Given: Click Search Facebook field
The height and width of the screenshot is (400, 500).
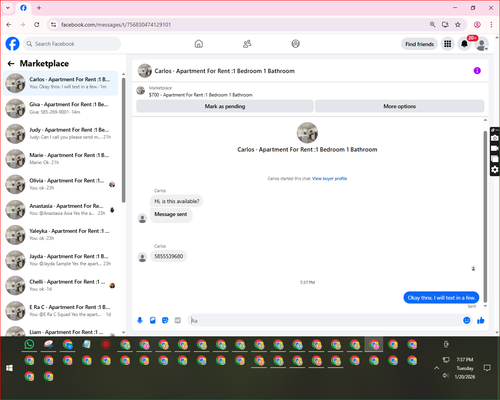Looking at the screenshot, I should click(x=72, y=44).
